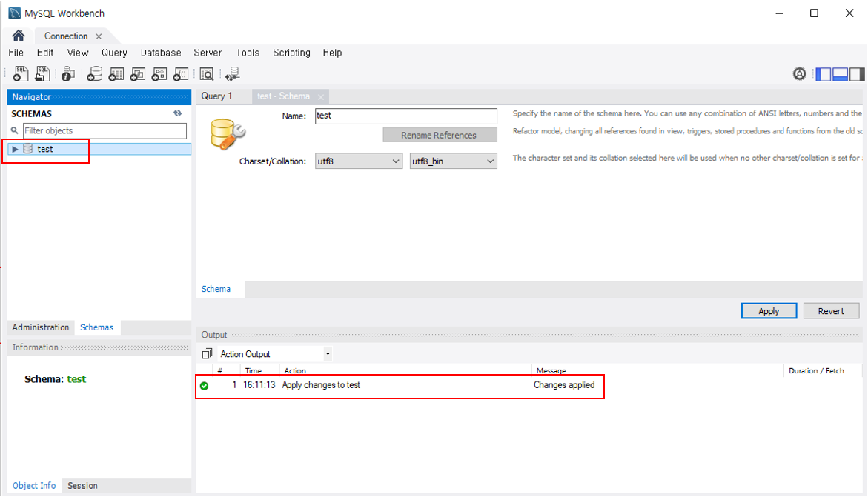Open the Help menu
The image size is (868, 497).
[333, 53]
